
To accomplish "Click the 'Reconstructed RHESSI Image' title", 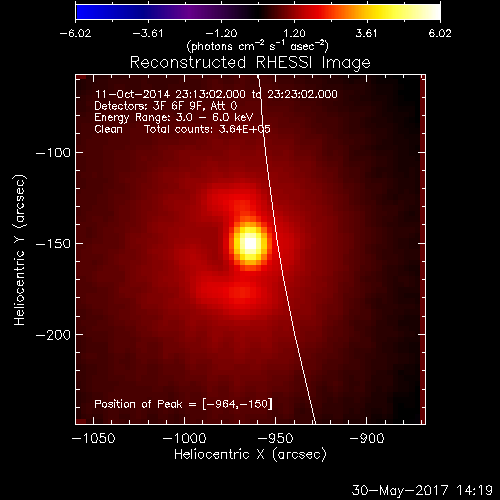I will 250,63.
